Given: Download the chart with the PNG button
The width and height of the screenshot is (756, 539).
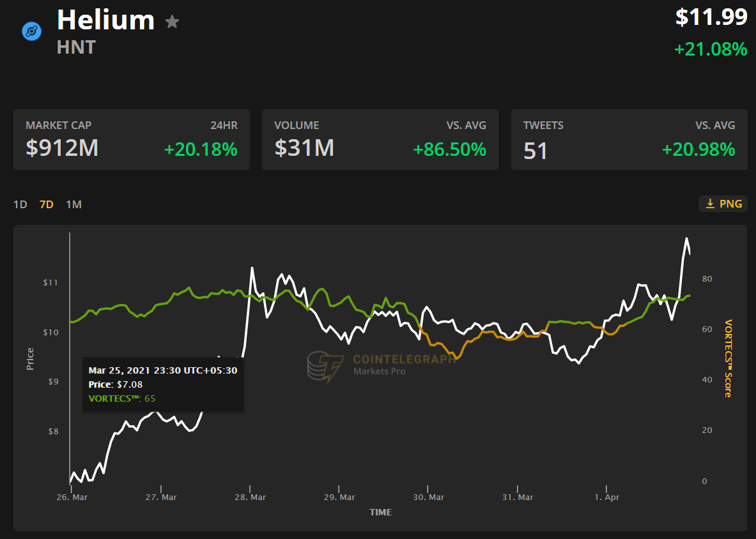Looking at the screenshot, I should (723, 204).
